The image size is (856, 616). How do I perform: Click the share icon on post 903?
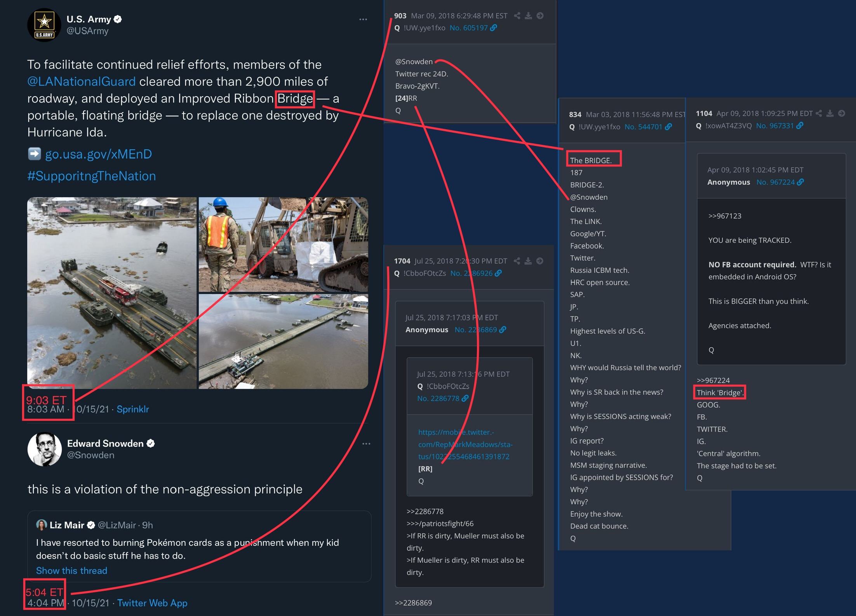tap(517, 16)
